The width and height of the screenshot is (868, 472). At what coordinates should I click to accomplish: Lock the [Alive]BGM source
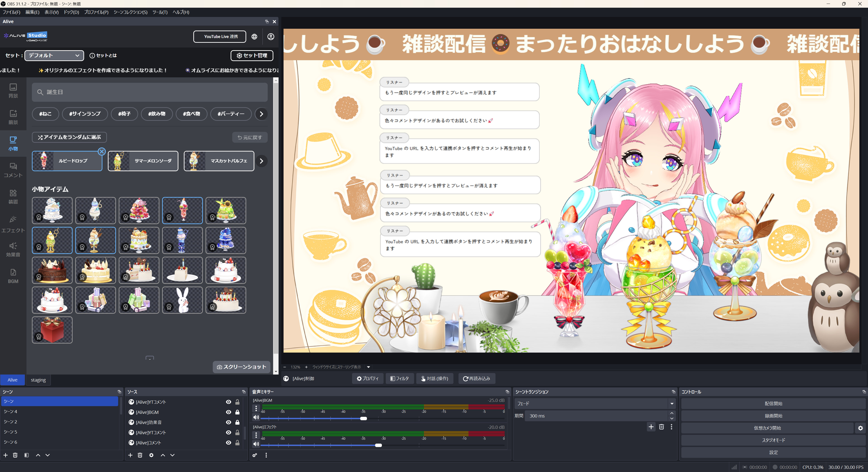(237, 412)
